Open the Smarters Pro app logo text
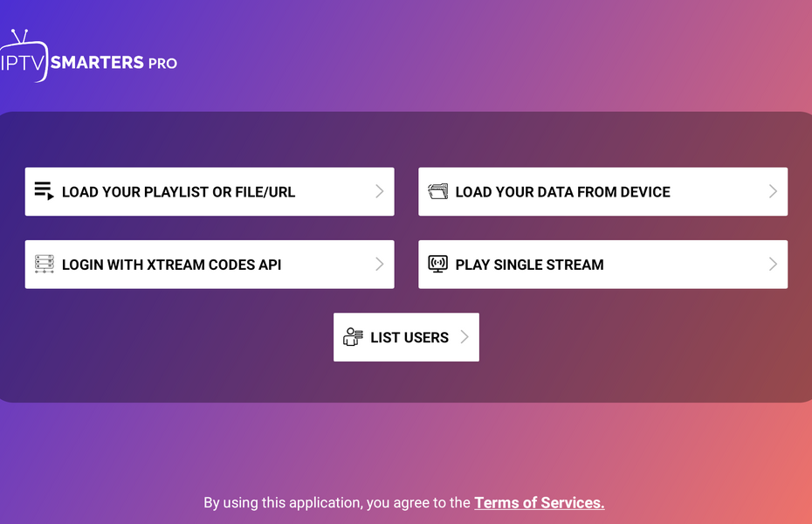The height and width of the screenshot is (524, 812). (x=114, y=62)
